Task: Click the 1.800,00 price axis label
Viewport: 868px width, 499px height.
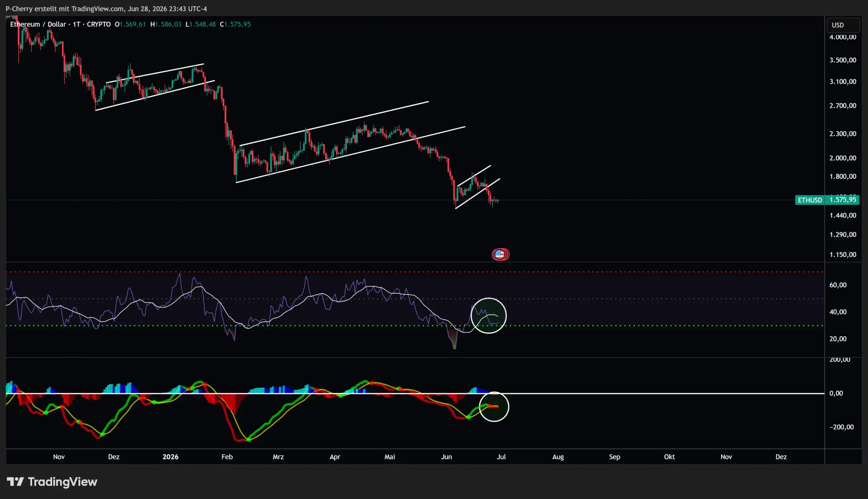Action: click(843, 177)
